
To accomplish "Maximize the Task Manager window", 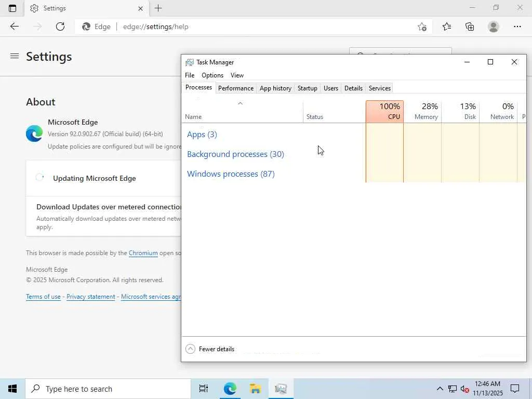I will 490,62.
